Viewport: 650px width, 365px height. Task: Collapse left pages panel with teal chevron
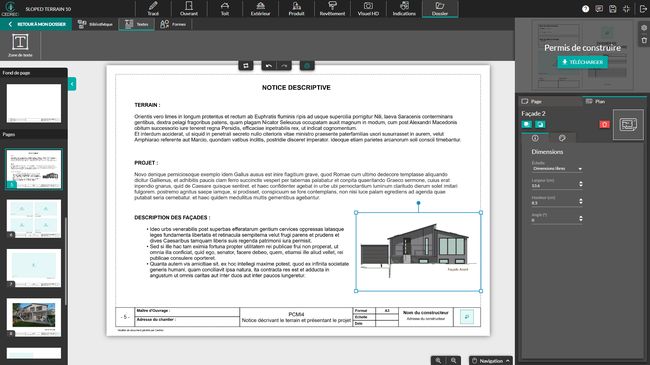[x=72, y=84]
